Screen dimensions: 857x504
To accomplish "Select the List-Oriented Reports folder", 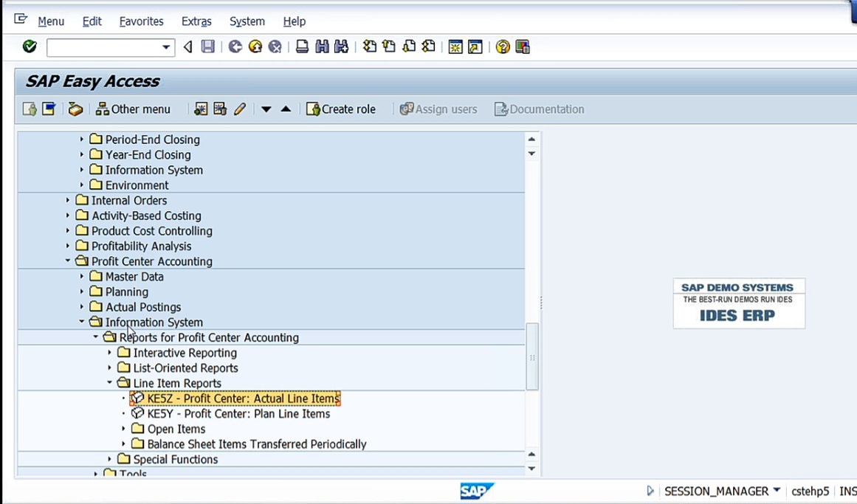I will tap(178, 368).
